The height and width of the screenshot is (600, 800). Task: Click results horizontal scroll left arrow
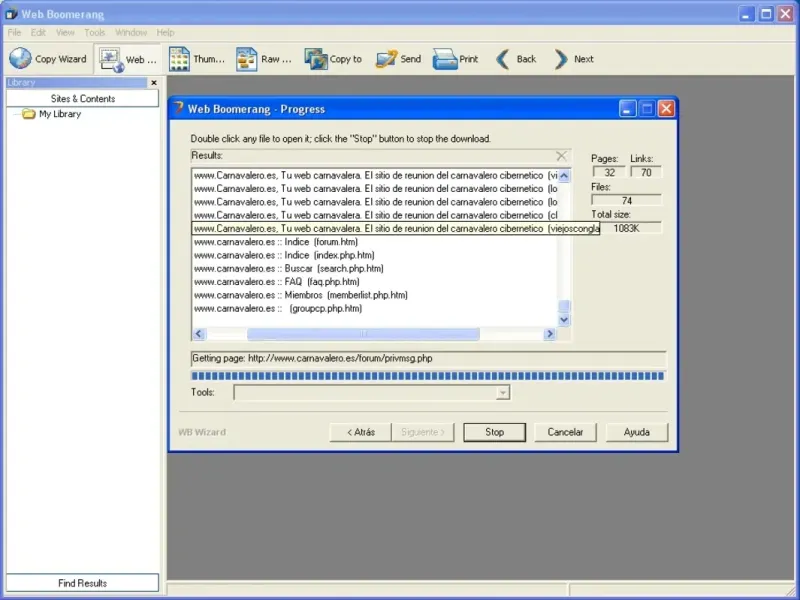coord(198,334)
